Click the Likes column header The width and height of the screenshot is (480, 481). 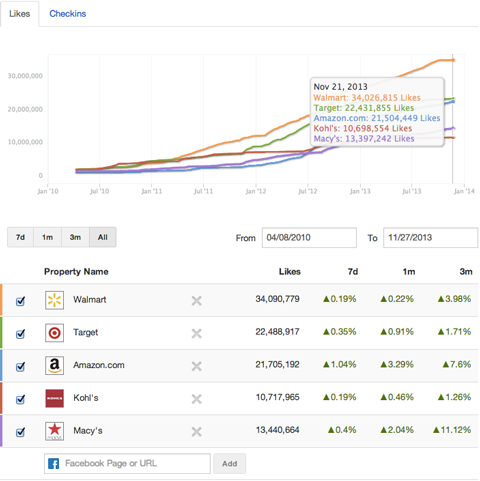pyautogui.click(x=290, y=272)
